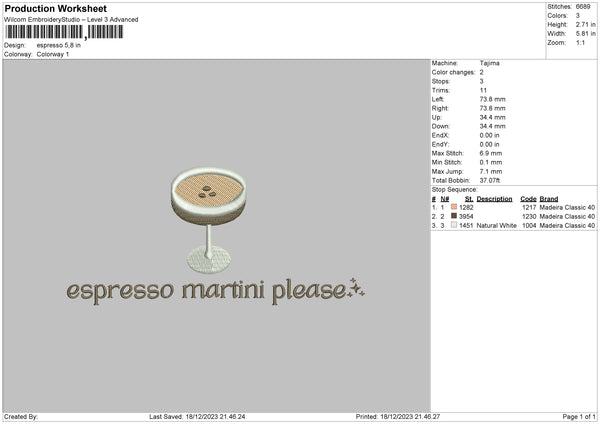This screenshot has width=600, height=424.
Task: Click the 'Colorway 1' value
Action: click(x=53, y=54)
